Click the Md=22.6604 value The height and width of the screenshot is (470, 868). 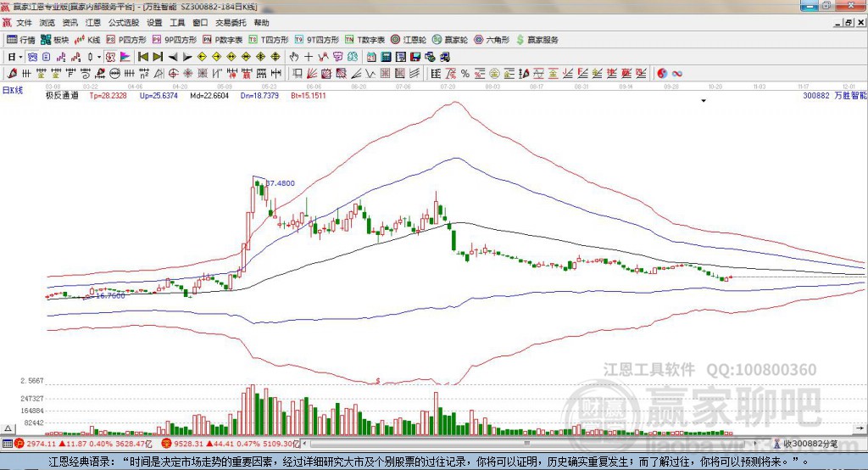209,95
